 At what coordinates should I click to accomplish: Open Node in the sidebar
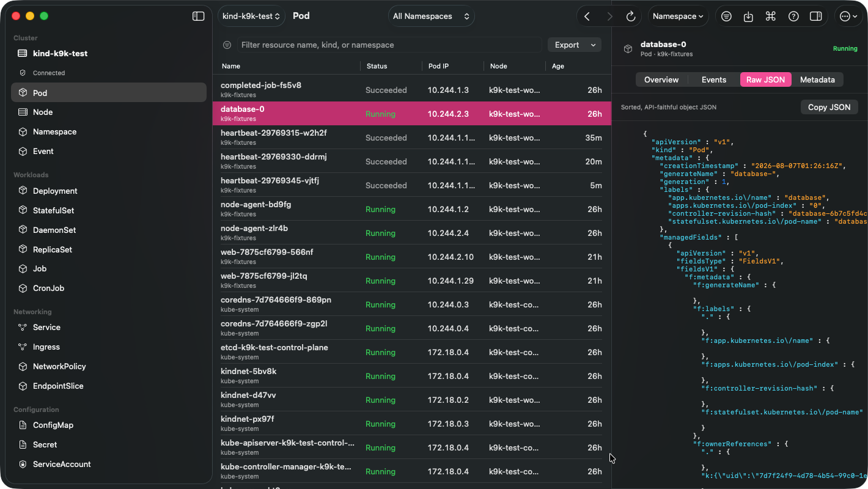109,112
